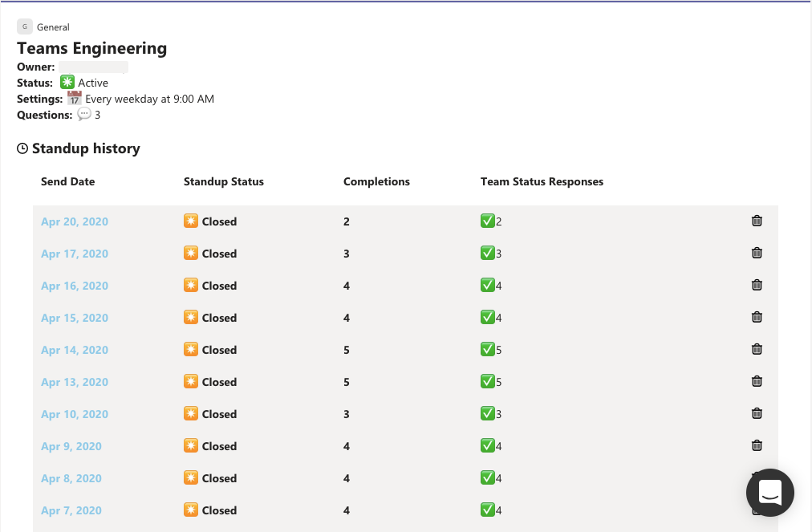Open the chat support widget

[x=770, y=493]
